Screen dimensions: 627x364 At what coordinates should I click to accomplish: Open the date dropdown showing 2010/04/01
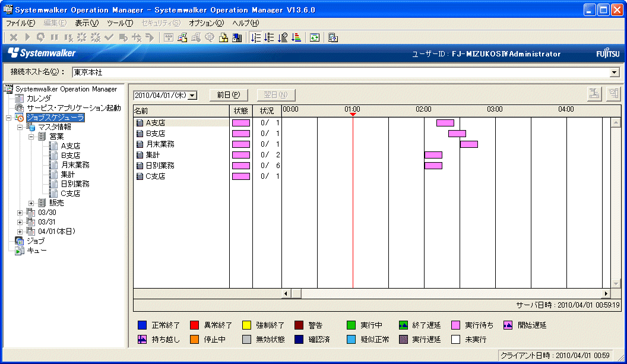point(192,95)
